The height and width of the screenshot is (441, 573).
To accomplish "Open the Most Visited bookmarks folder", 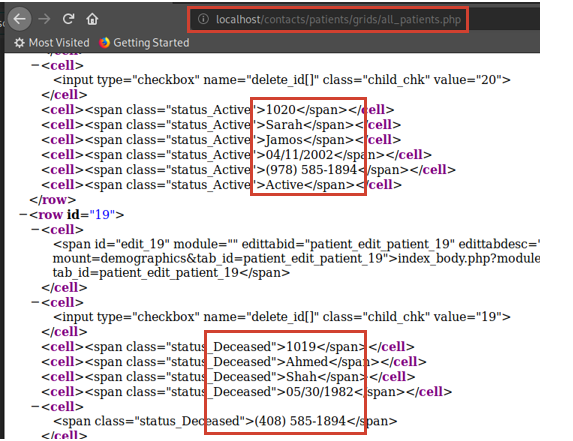I will [x=52, y=43].
